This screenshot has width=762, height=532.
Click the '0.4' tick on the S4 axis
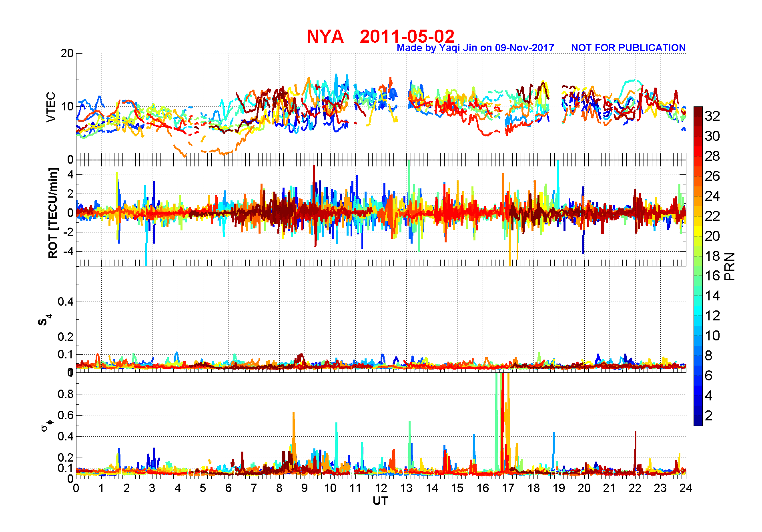(x=66, y=302)
